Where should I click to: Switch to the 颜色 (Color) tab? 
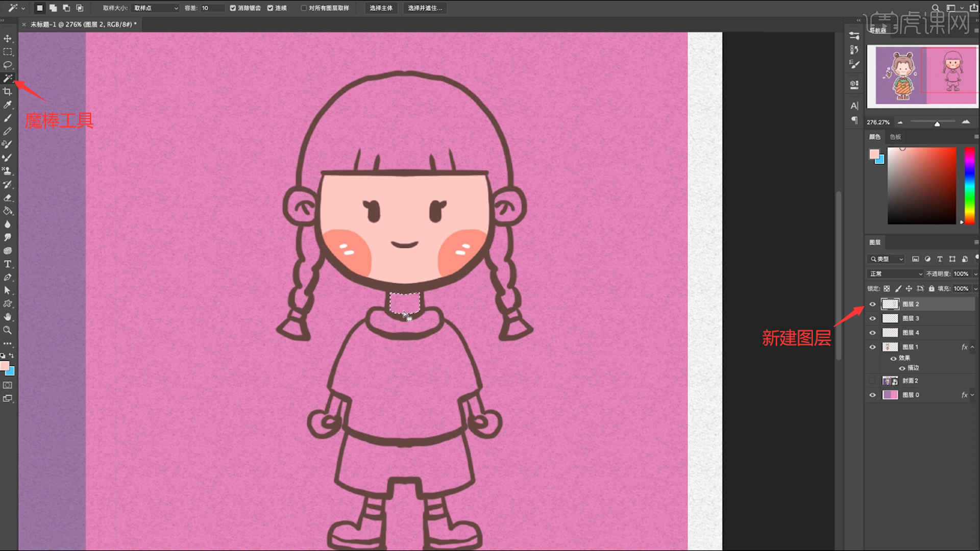pyautogui.click(x=875, y=137)
